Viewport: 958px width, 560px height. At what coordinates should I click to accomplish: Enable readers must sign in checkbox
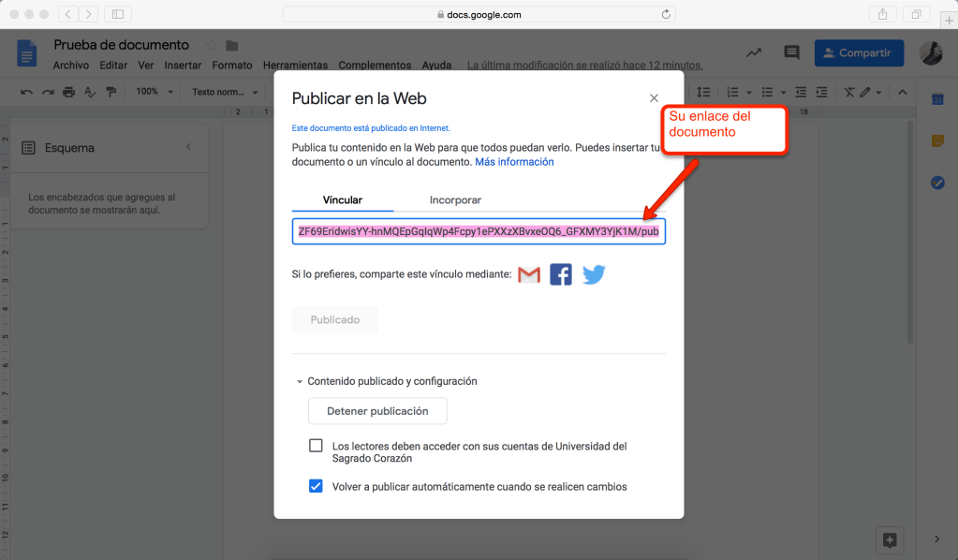(x=317, y=446)
